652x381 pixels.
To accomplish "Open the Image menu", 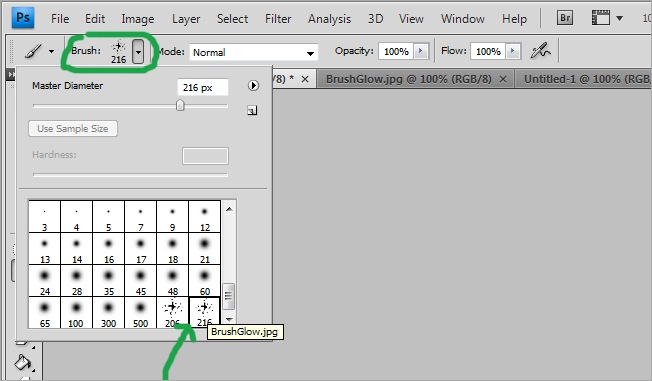I will (138, 19).
